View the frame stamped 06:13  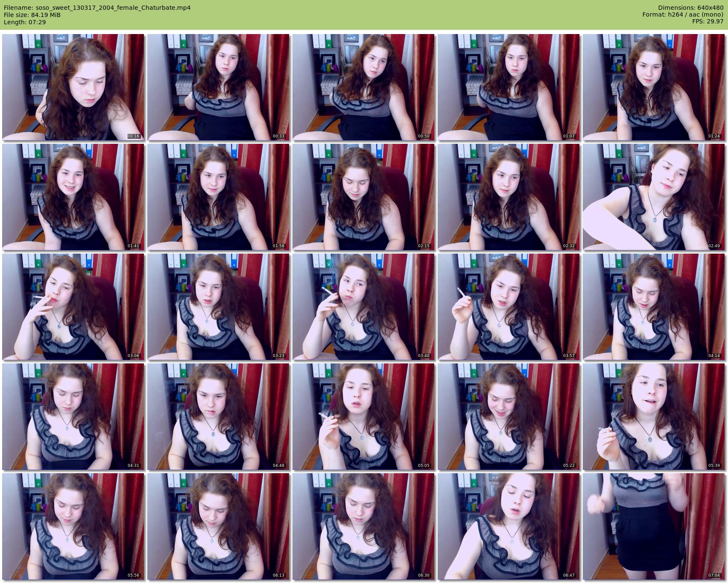(218, 526)
